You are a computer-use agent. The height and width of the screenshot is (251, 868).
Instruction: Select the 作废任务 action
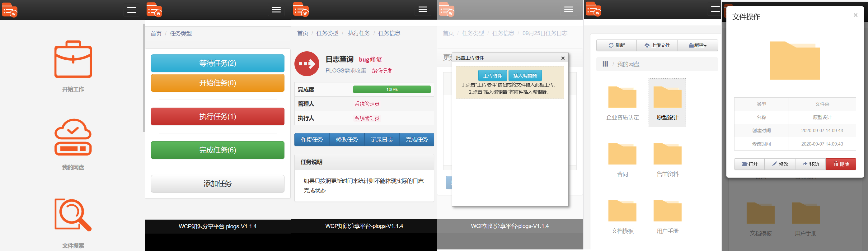pos(312,140)
